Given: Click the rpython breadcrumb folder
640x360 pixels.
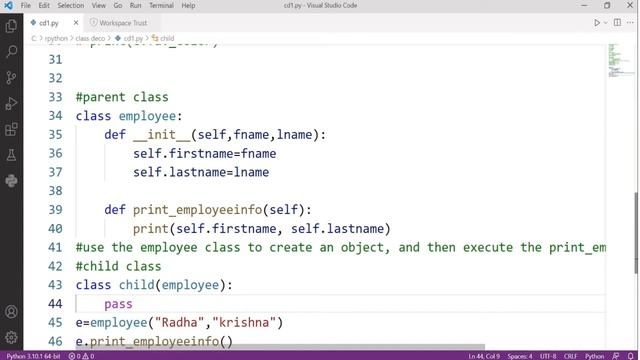Looking at the screenshot, I should click(x=56, y=38).
